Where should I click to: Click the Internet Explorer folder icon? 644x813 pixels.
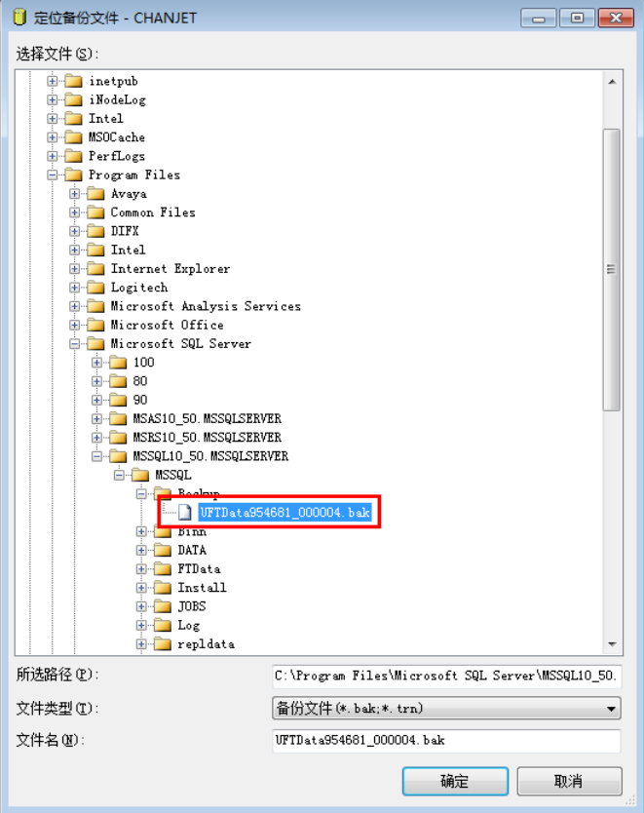(x=95, y=269)
